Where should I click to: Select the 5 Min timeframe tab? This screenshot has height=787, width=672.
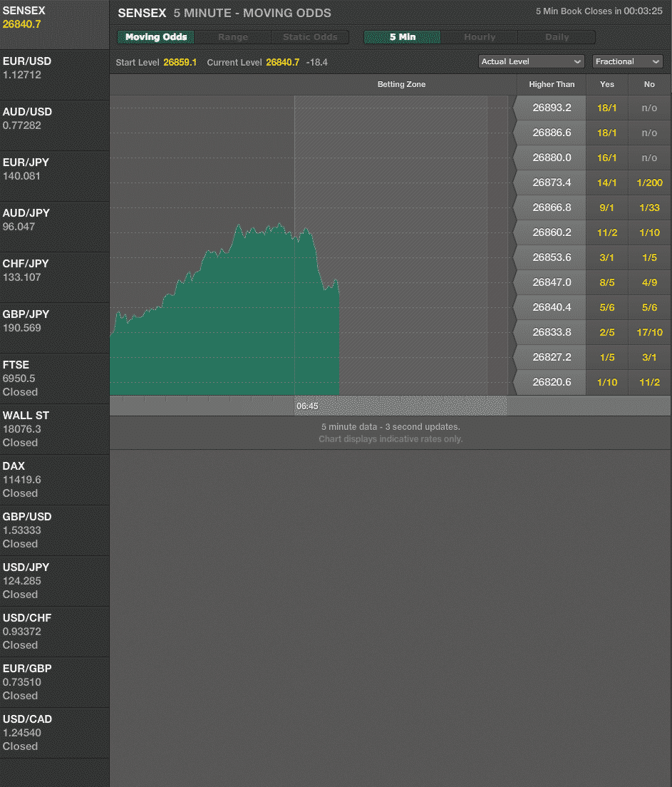[403, 37]
